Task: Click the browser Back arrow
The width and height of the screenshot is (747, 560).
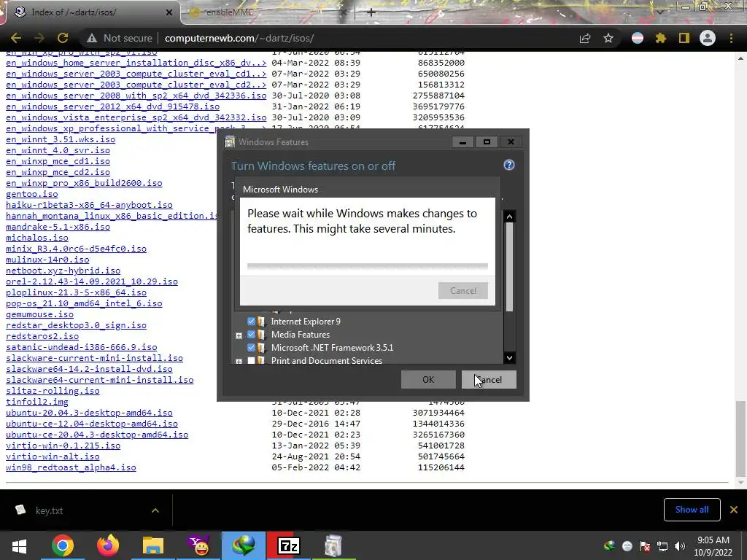Action: [x=16, y=38]
